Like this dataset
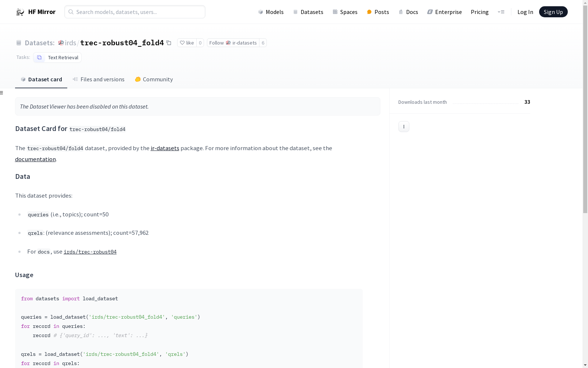Image resolution: width=588 pixels, height=368 pixels. 187,43
